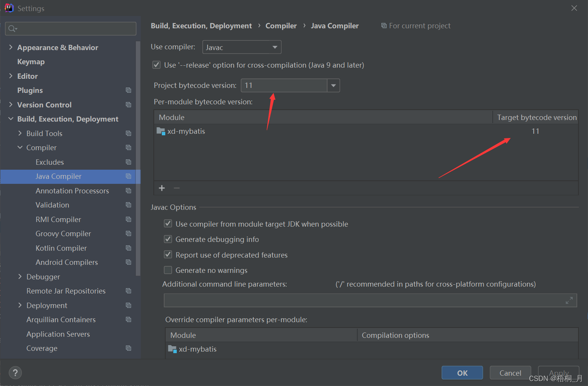Viewport: 588px width, 386px height.
Task: Click the OK button
Action: (x=462, y=373)
